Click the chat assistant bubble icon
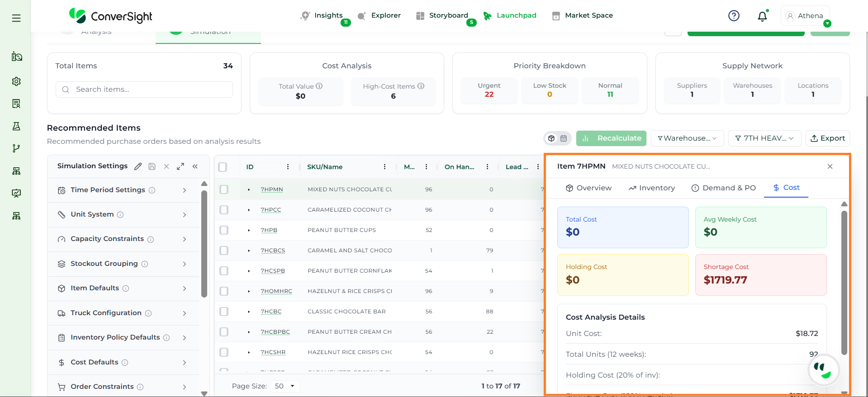 823,370
